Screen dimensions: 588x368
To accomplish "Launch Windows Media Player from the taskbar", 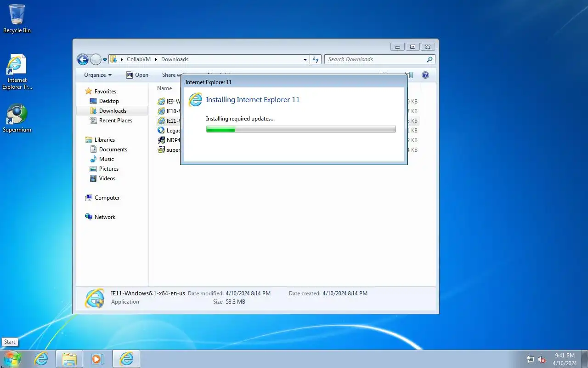I will (97, 359).
